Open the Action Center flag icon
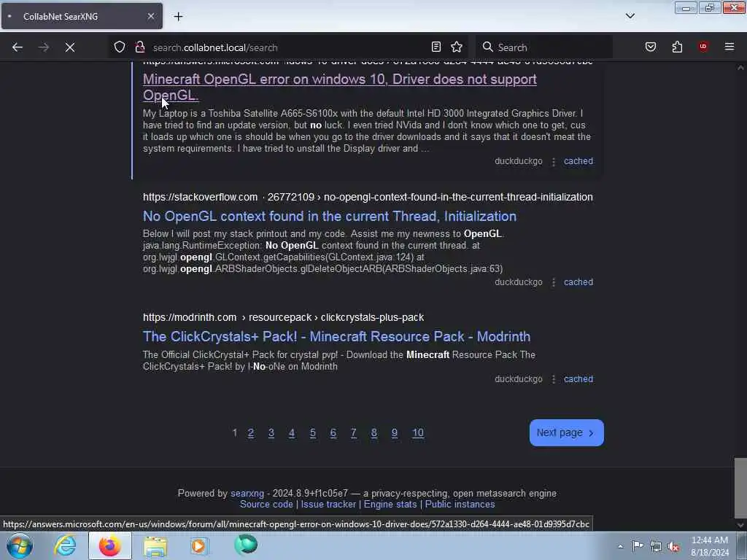 coord(638,545)
